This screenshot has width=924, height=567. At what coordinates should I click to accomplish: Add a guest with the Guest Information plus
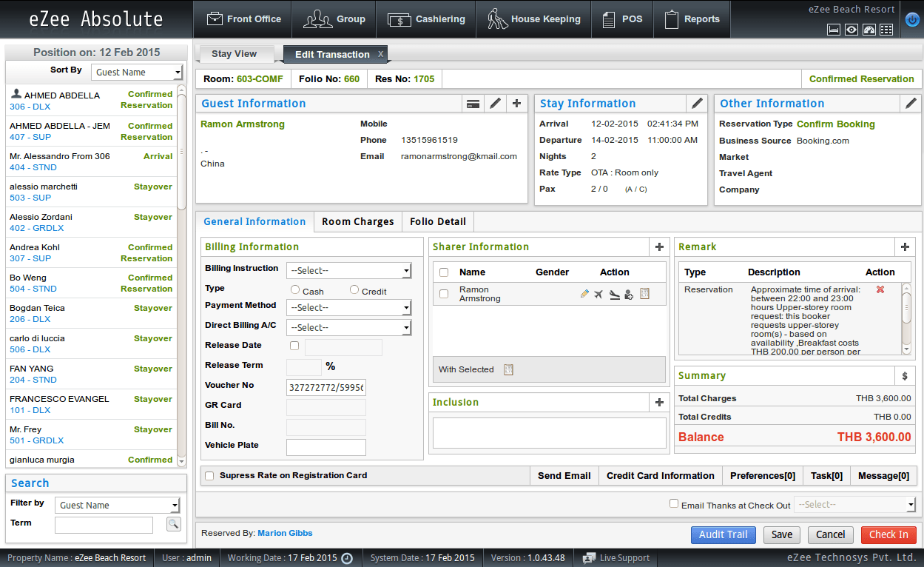(516, 104)
